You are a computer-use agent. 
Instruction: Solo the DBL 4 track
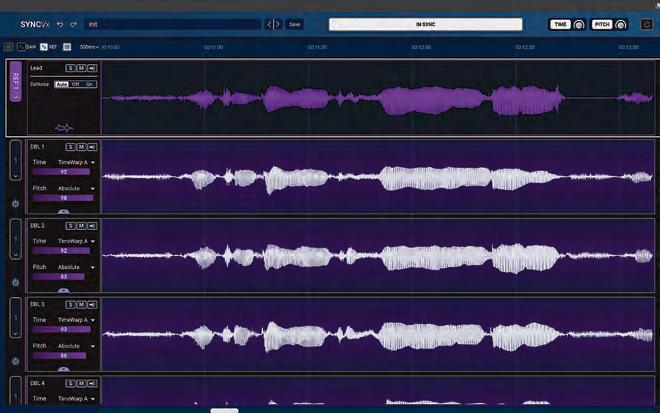pyautogui.click(x=70, y=383)
